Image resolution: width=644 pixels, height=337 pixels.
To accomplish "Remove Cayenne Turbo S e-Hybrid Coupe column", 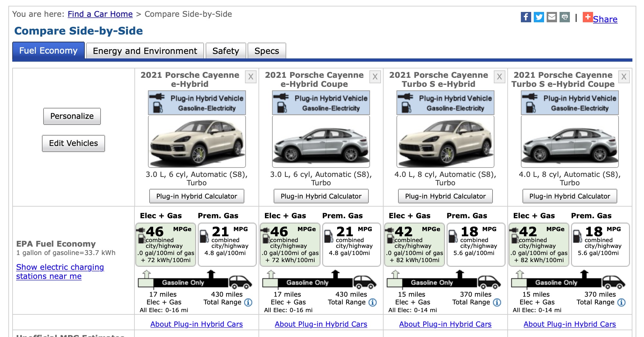I will click(x=624, y=77).
